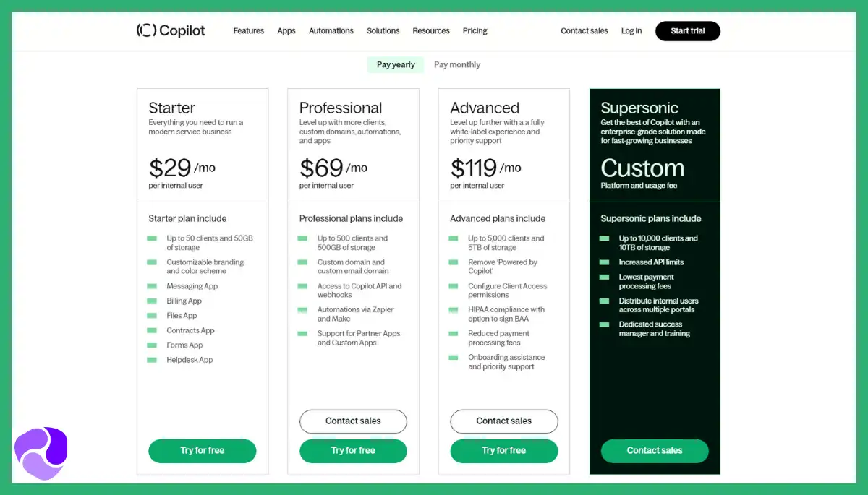Go to the Pricing page
The image size is (868, 495).
(475, 31)
